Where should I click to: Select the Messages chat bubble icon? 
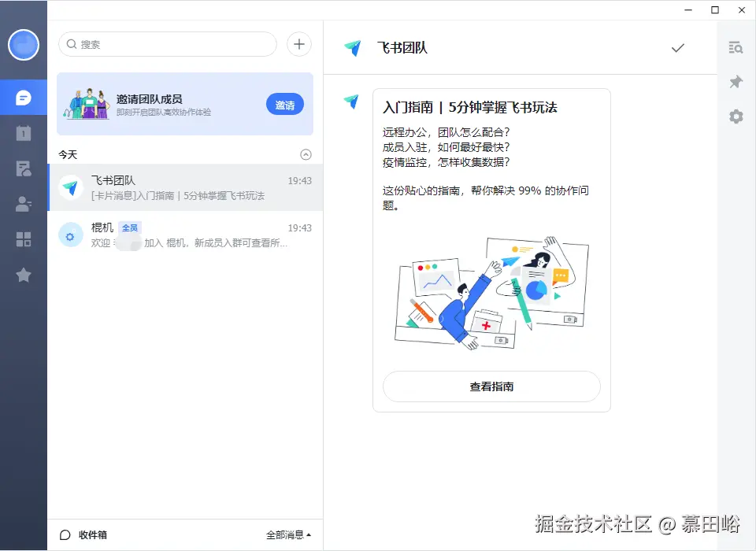tap(24, 98)
